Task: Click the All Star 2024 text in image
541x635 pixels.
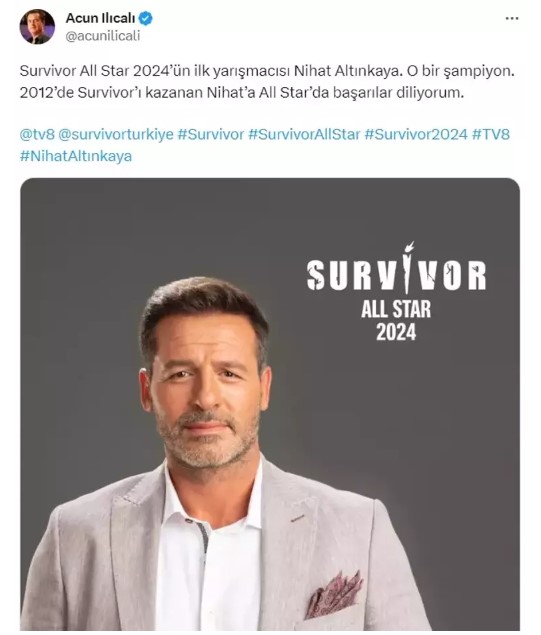Action: tap(396, 321)
